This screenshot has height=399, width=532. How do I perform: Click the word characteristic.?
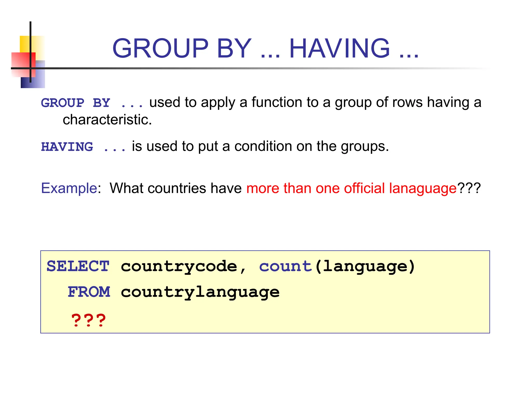(x=107, y=120)
